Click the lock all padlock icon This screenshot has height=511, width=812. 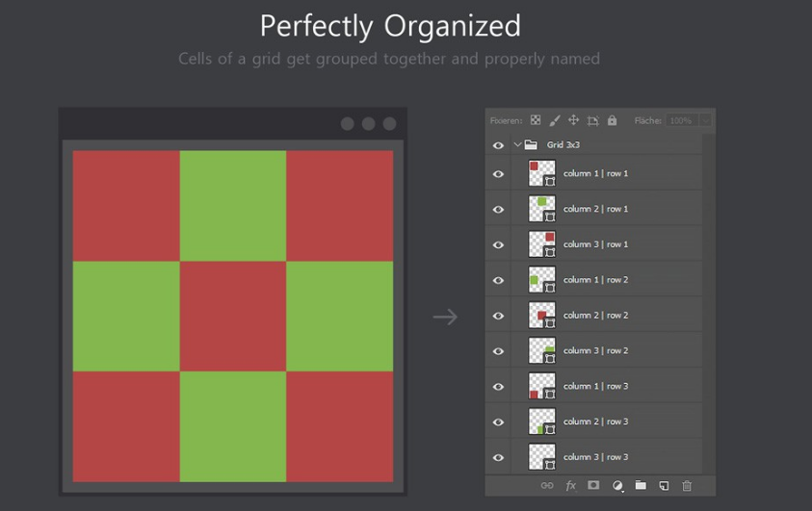tap(612, 120)
